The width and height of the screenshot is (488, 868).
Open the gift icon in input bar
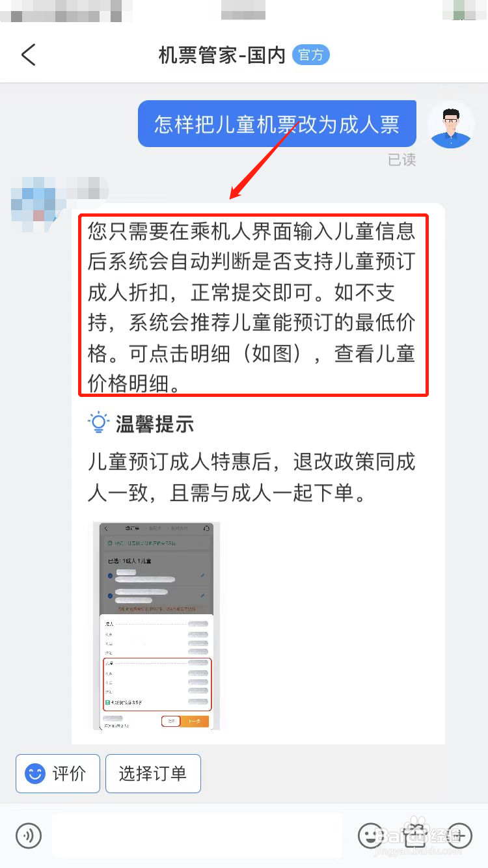(414, 834)
